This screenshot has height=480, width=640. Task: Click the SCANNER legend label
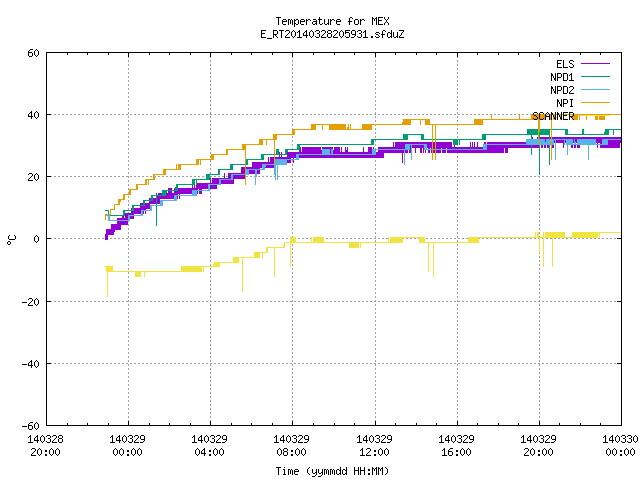553,116
